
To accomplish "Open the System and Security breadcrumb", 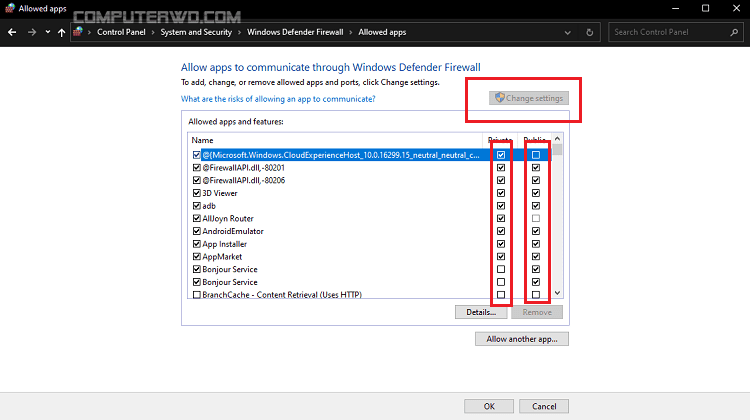I will tap(196, 32).
